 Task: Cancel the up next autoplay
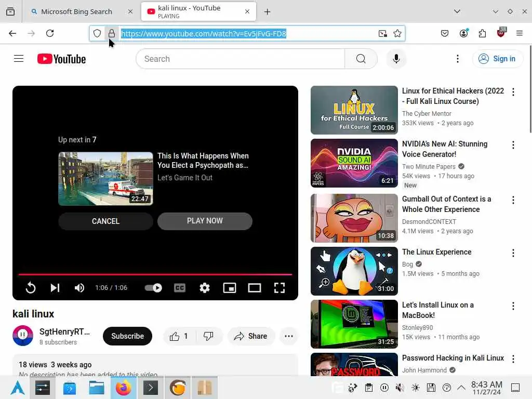105,221
